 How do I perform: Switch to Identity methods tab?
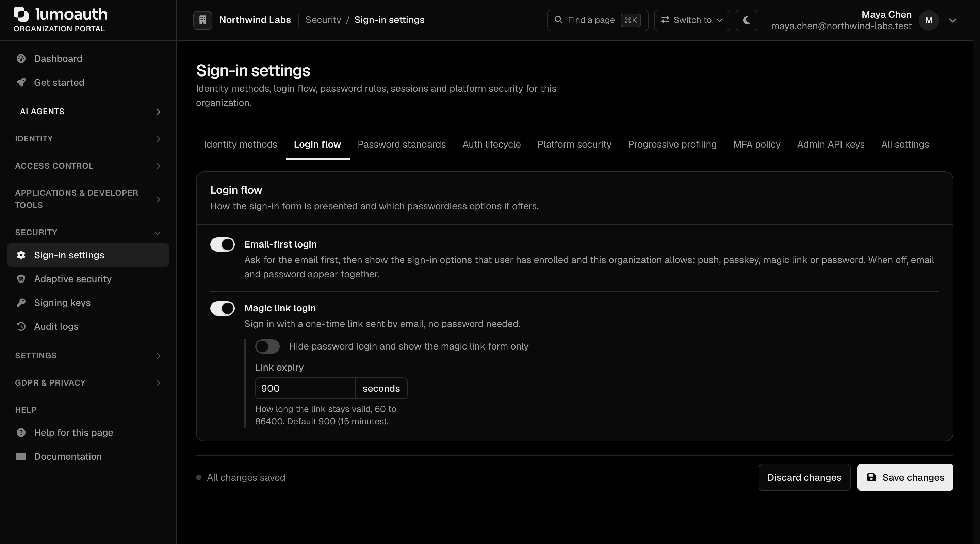point(241,144)
